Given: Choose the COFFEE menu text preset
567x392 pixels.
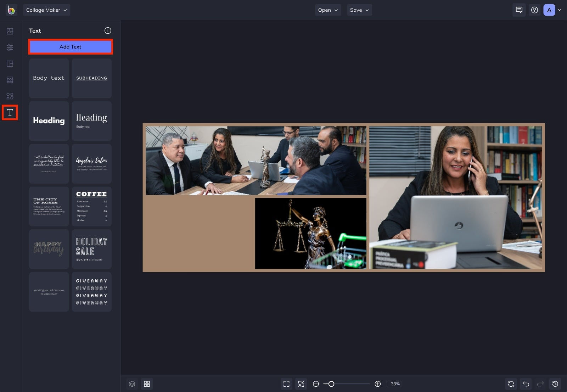Looking at the screenshot, I should coord(92,206).
